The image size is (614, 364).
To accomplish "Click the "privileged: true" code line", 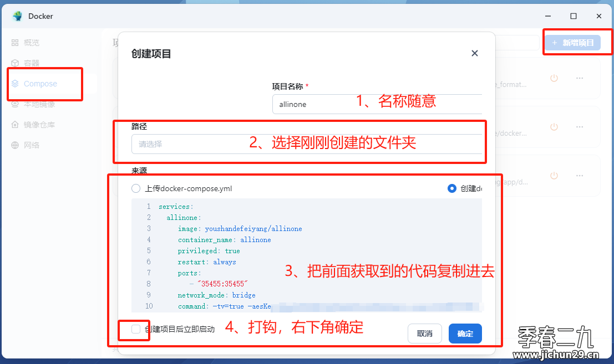I will (209, 251).
